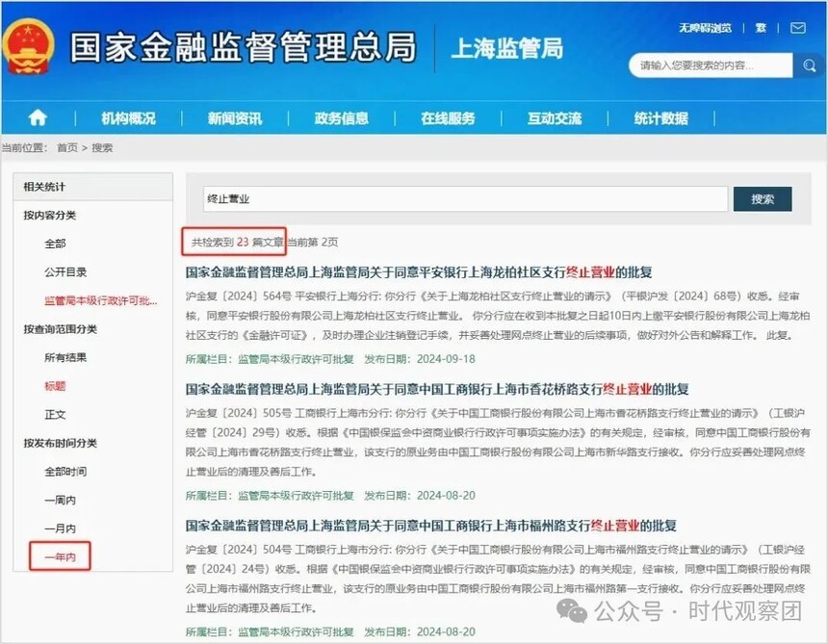Viewport: 828px width, 644px height.
Task: Click the search box containing 终止营业
Action: tap(465, 199)
